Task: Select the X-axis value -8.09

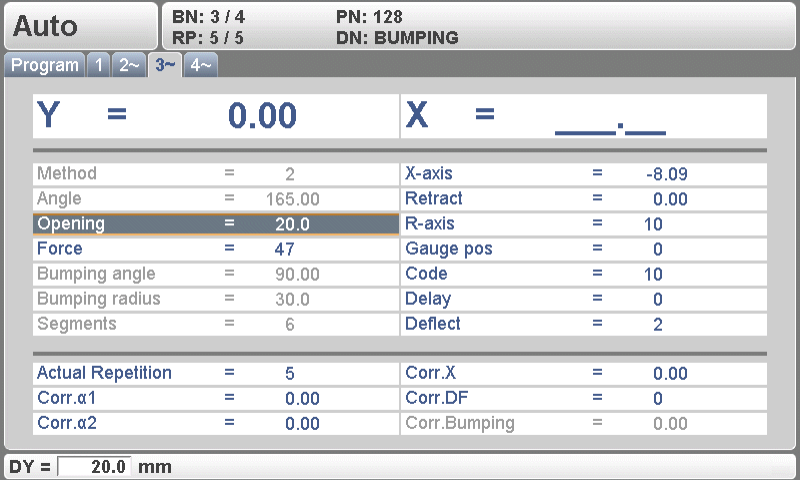Action: click(x=667, y=174)
